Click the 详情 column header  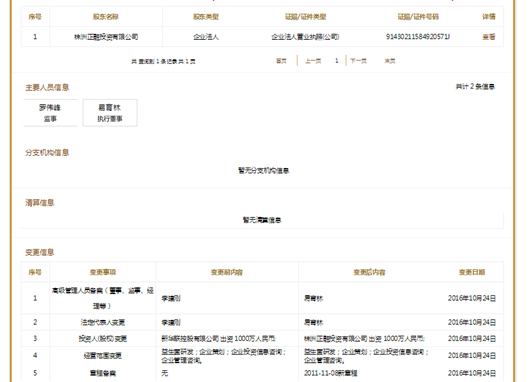click(488, 17)
